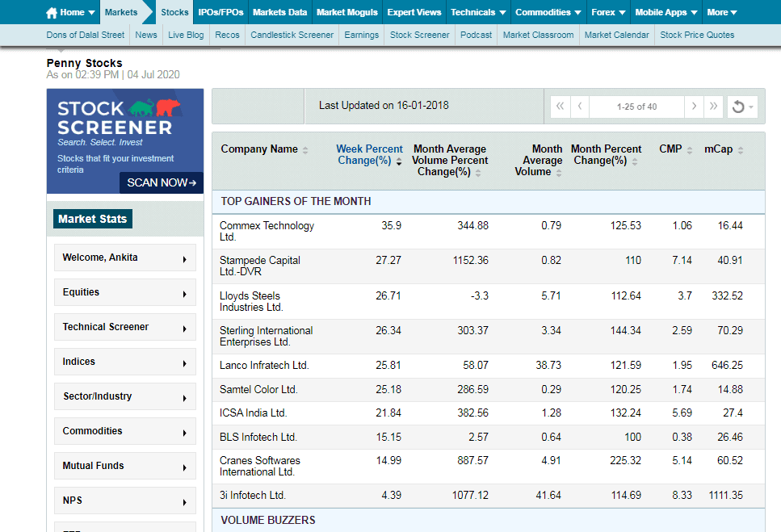Open the Markets Data tab
Viewport: 781px width, 532px height.
pyautogui.click(x=280, y=12)
